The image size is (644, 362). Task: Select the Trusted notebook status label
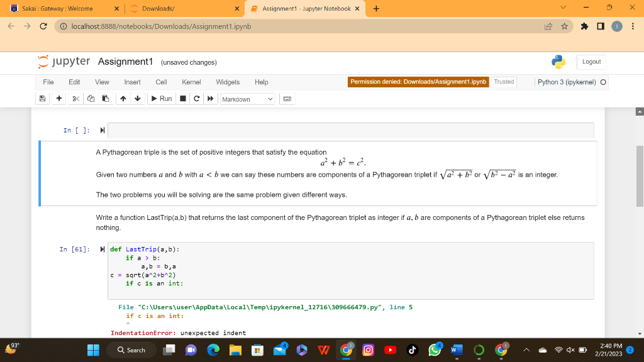503,82
